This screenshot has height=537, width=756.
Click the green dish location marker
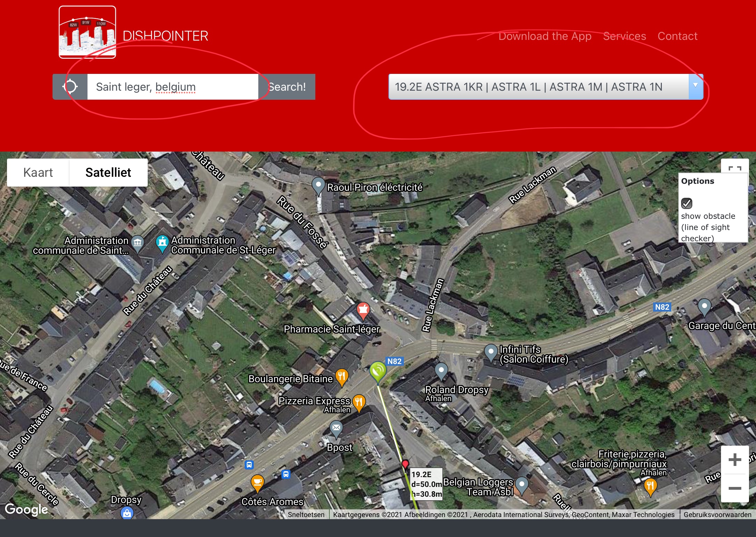click(x=378, y=372)
